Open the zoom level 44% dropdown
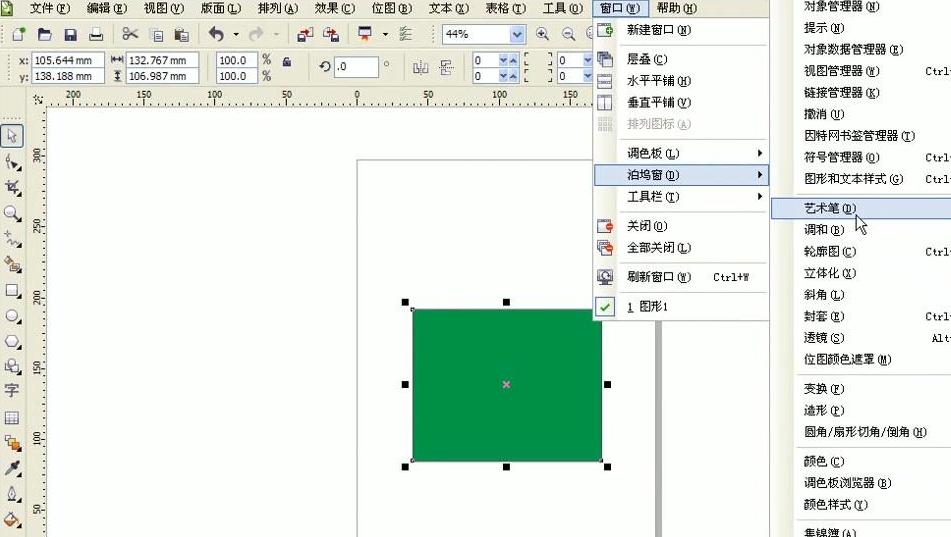 [516, 35]
